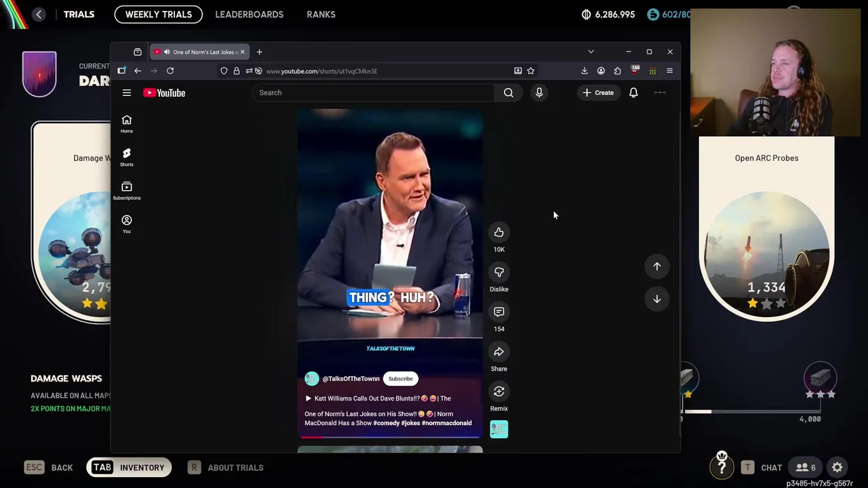Open YouTube notifications bell

[x=633, y=93]
